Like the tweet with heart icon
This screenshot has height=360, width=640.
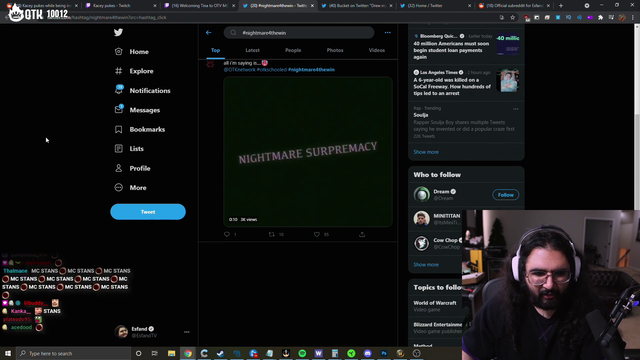point(317,234)
